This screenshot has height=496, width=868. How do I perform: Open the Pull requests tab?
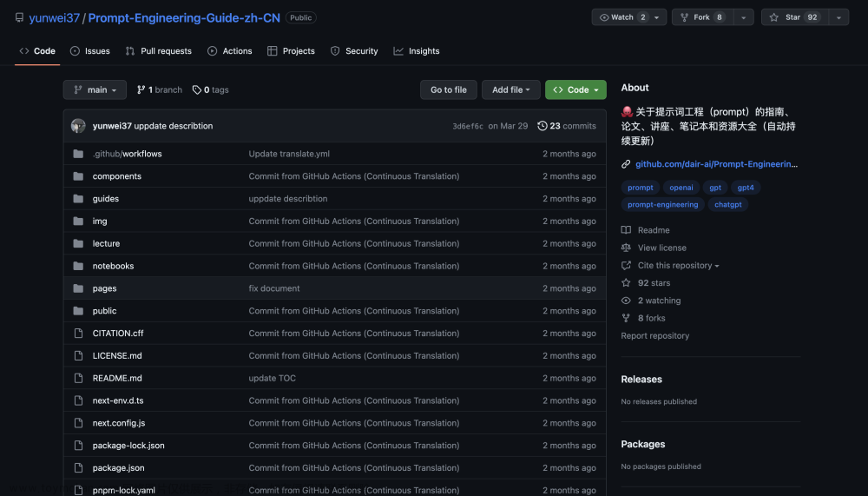[159, 51]
